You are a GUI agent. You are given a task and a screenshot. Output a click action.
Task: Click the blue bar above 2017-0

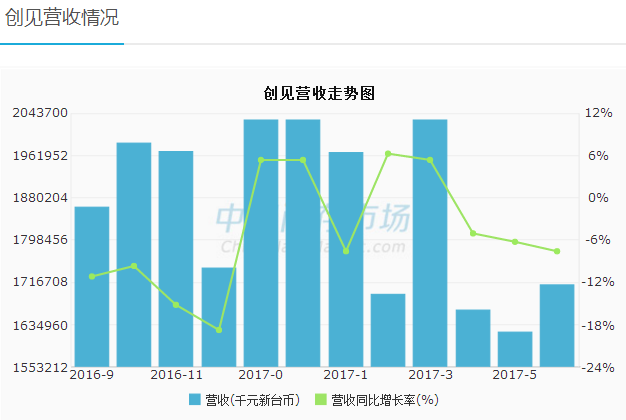(x=261, y=245)
